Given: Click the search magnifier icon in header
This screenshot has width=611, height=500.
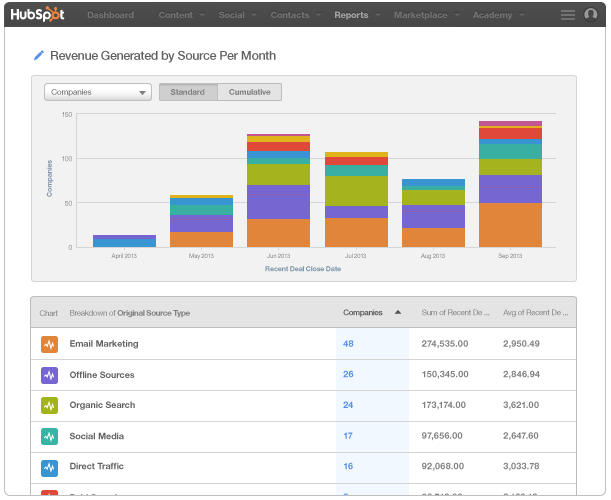Looking at the screenshot, I should click(590, 15).
